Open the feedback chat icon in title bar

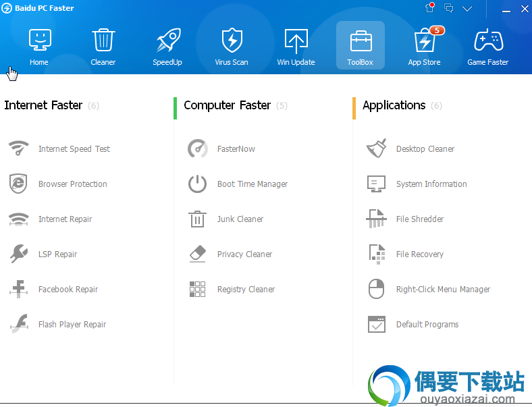pyautogui.click(x=449, y=8)
